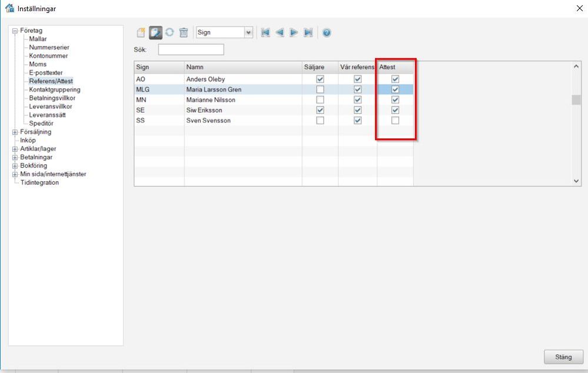The image size is (588, 373).
Task: Click the table scrollbar up arrow
Action: [576, 66]
